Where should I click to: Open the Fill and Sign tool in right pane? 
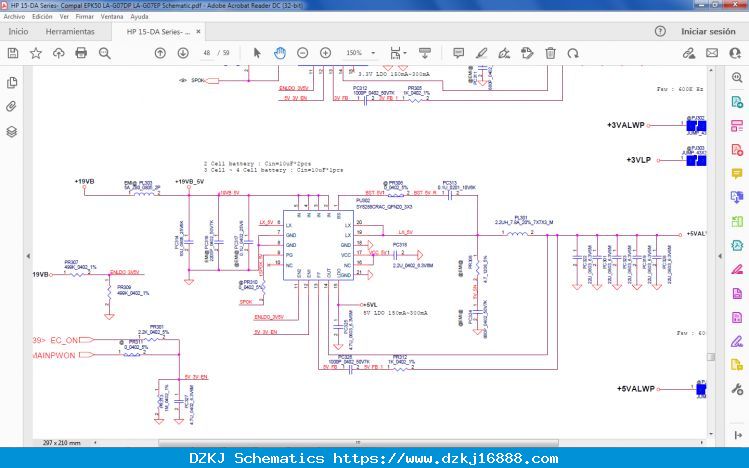737,341
